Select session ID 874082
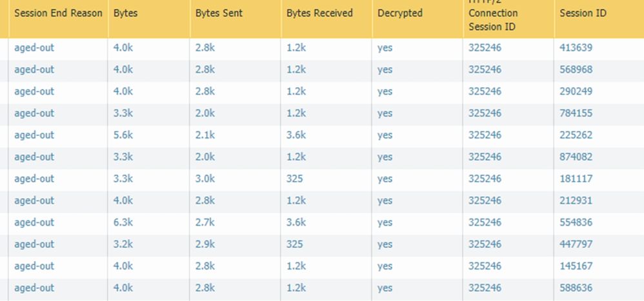The image size is (644, 301). 576,157
